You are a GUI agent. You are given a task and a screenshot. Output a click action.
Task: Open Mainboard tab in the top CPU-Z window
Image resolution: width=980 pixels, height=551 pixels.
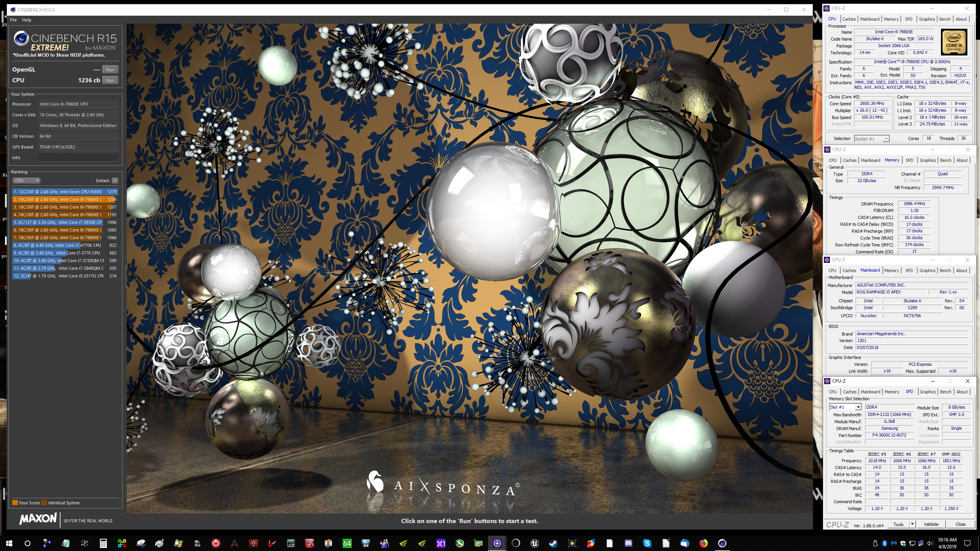pyautogui.click(x=869, y=19)
